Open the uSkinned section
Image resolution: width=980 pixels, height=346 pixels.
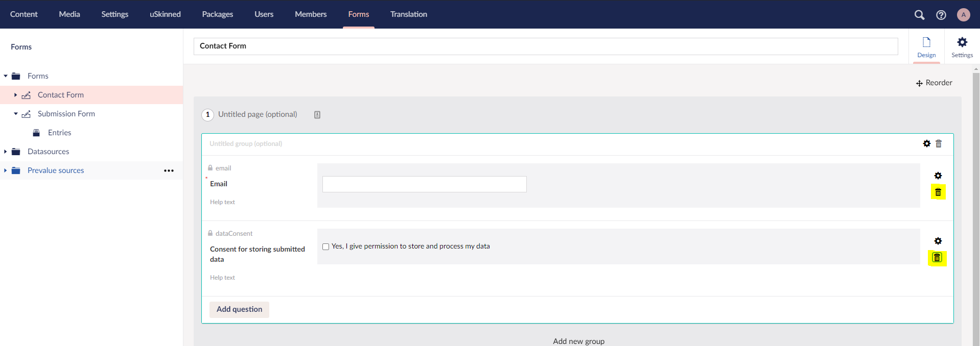165,14
